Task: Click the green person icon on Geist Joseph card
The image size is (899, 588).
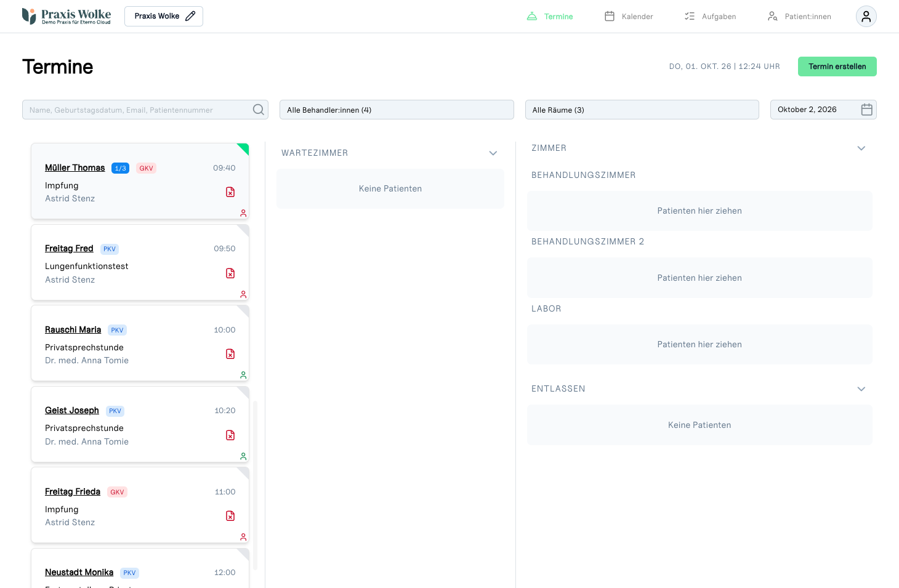Action: (243, 456)
